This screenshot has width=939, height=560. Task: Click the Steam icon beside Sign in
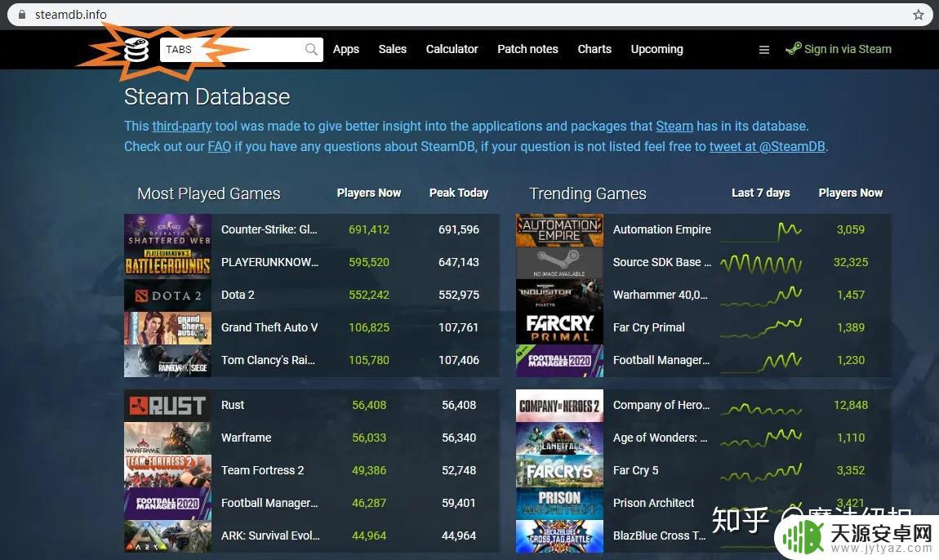tap(793, 48)
